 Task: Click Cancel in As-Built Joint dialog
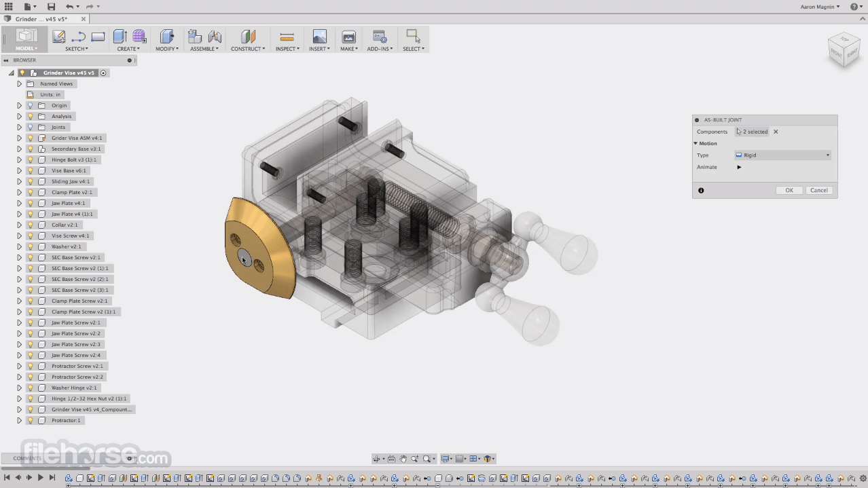819,191
